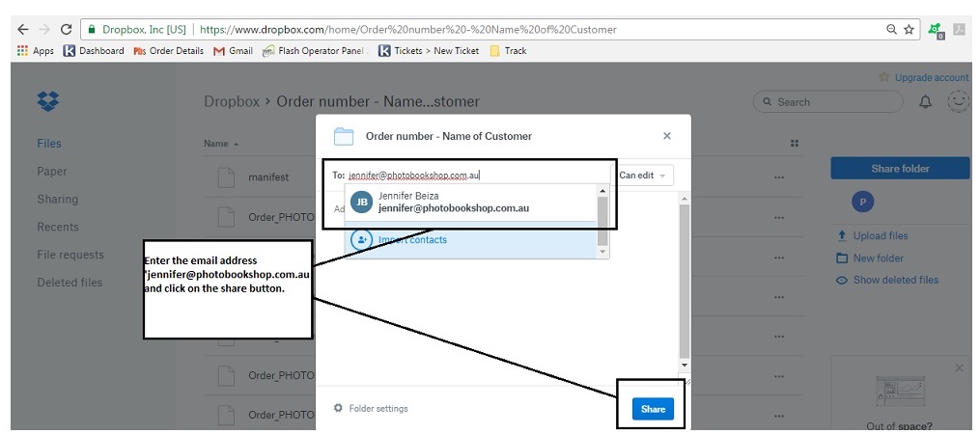Select Sharing in the left sidebar
This screenshot has width=980, height=434.
tap(58, 200)
